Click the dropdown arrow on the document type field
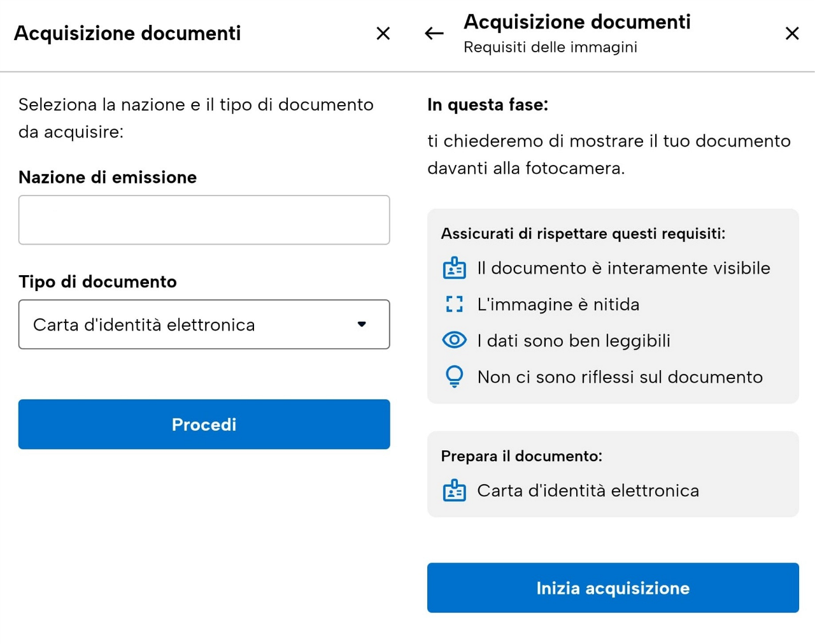Viewport: 815px width, 644px height. tap(362, 324)
